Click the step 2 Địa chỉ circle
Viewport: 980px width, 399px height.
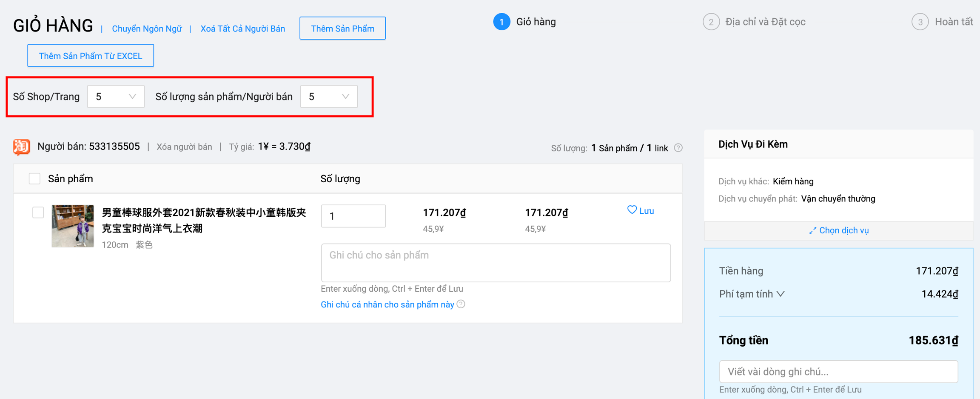(711, 22)
